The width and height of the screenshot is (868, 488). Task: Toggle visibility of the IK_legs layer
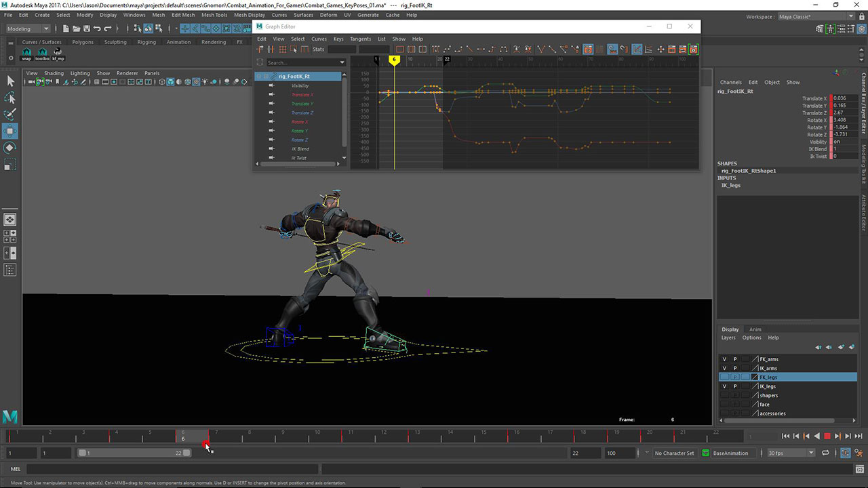[x=724, y=386]
